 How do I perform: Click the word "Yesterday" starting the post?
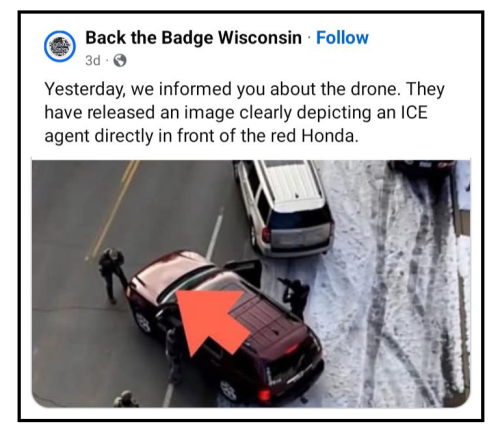83,89
